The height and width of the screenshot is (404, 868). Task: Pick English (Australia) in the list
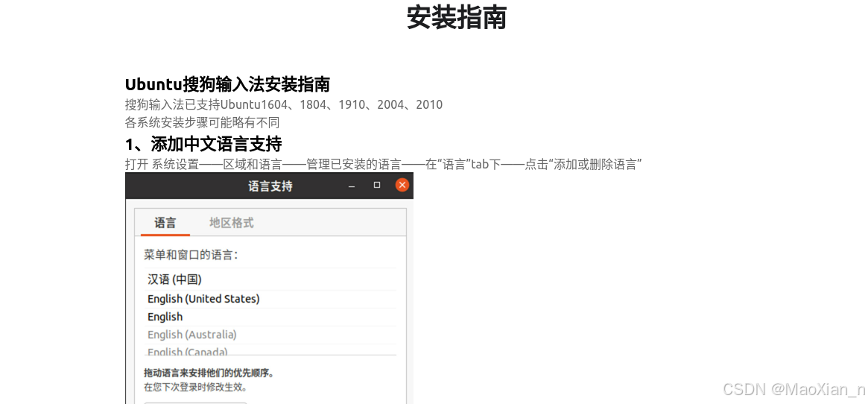[x=270, y=335]
